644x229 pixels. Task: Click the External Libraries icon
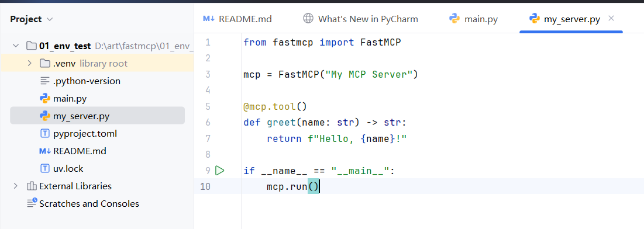[32, 186]
